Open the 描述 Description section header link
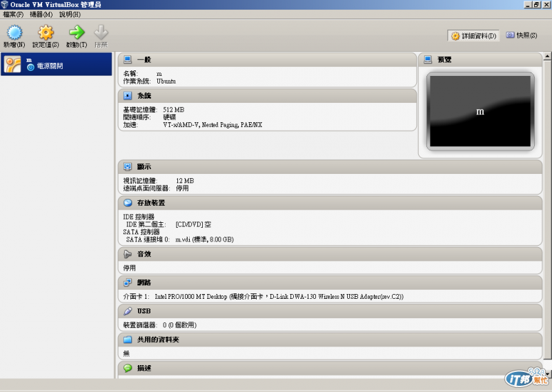Viewport: 552px width, 392px height. click(144, 368)
